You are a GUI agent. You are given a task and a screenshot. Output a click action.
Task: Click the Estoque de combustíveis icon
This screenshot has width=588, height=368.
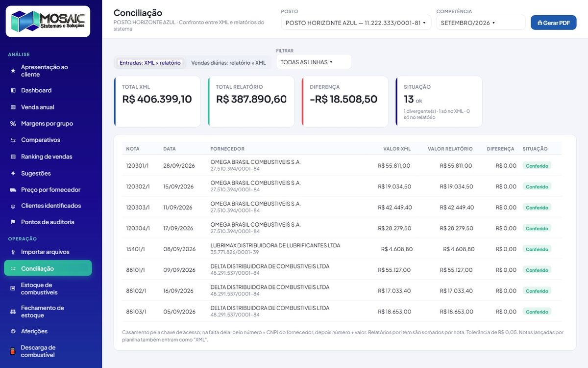tap(13, 289)
